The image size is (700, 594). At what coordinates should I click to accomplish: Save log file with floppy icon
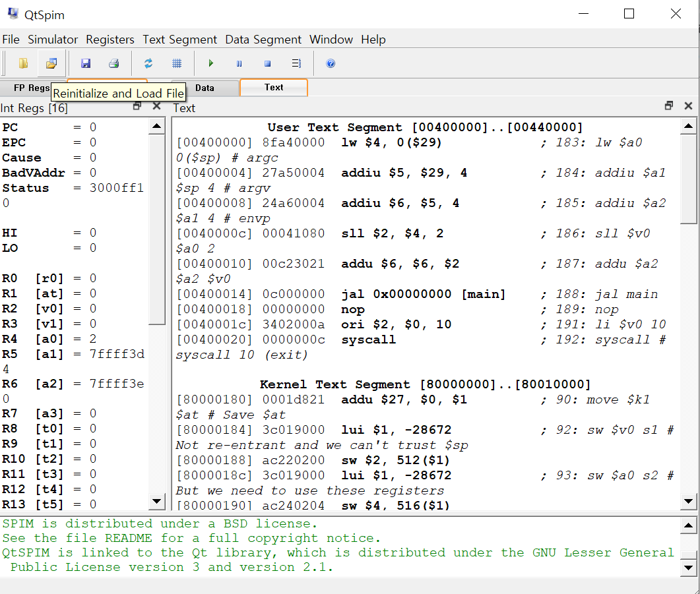(86, 63)
